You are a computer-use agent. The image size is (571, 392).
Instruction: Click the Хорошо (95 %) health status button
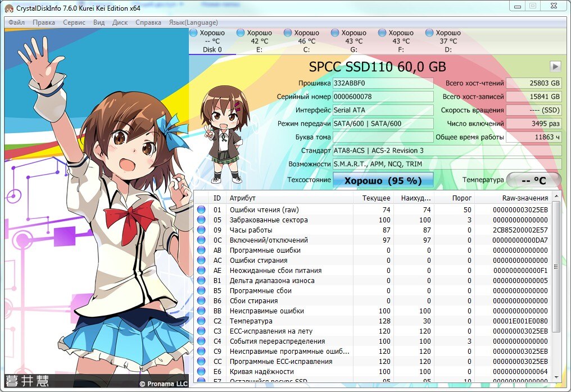tap(383, 180)
